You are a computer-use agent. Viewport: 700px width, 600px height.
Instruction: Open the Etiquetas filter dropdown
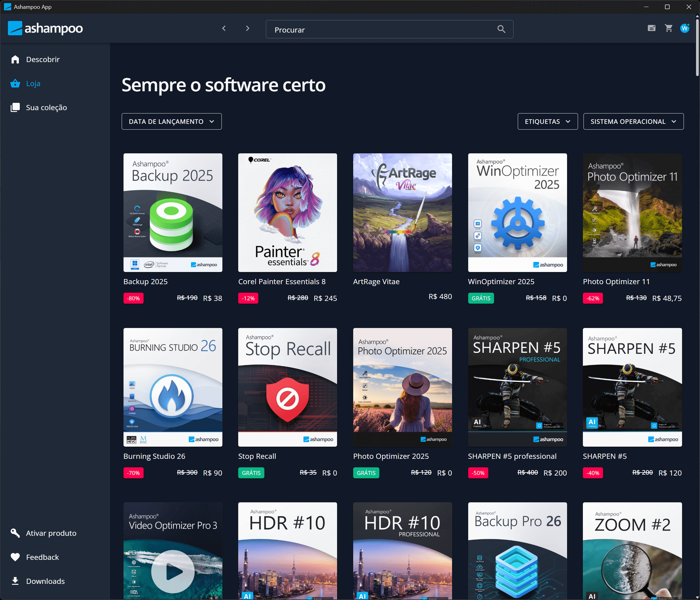click(x=547, y=122)
